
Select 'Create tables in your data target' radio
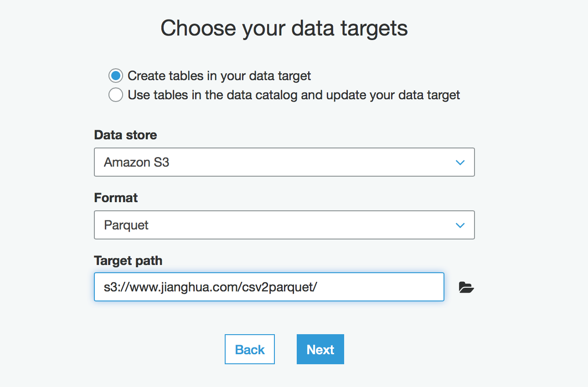(116, 76)
